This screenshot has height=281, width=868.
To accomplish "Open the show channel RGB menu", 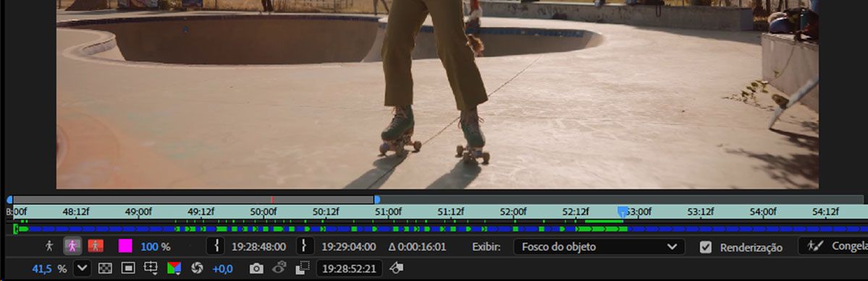I will tap(174, 269).
